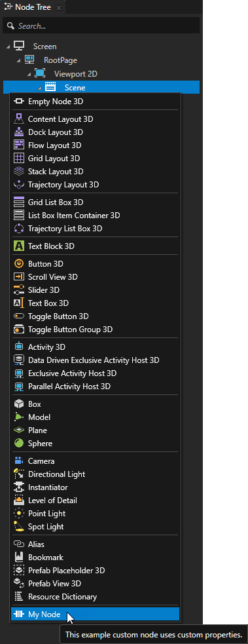Switch to the Node Tree tab
The width and height of the screenshot is (248, 644).
[32, 7]
